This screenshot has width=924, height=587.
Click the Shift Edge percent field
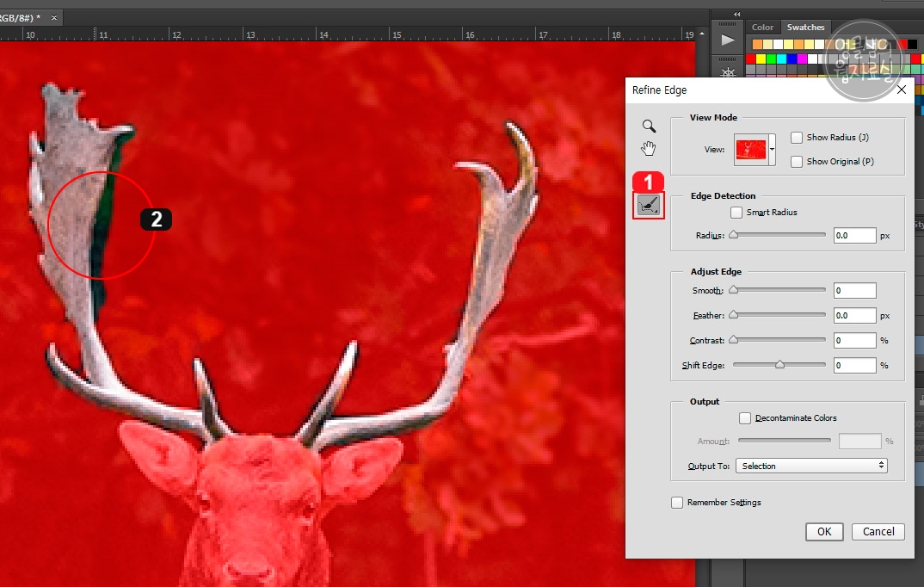(854, 366)
